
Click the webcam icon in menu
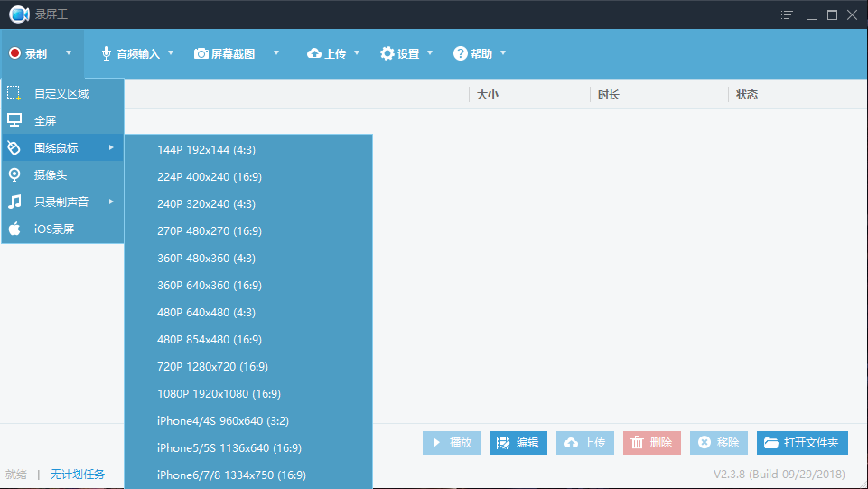[14, 174]
